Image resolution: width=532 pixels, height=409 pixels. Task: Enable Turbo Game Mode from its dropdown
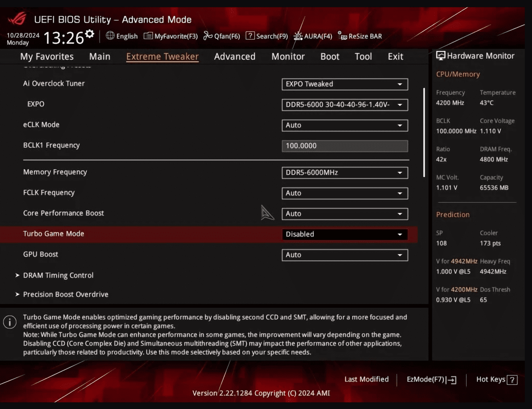tap(344, 234)
